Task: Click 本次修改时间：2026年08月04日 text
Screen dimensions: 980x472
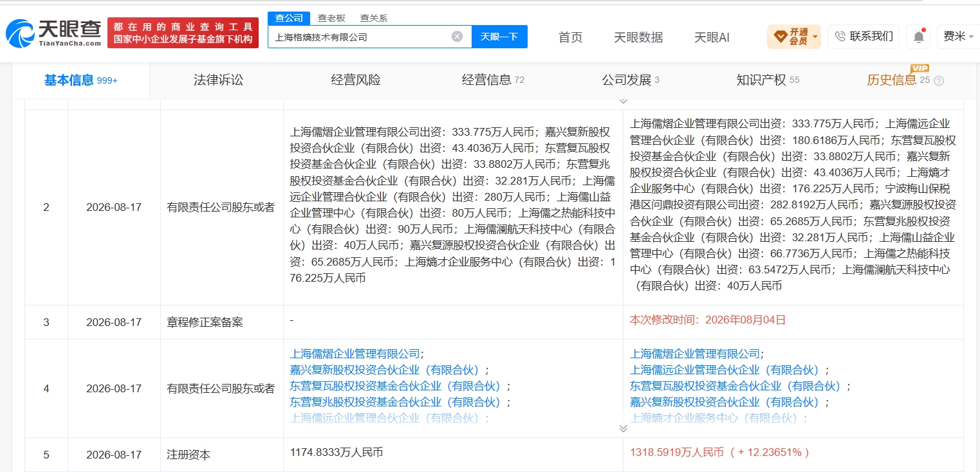Action: coord(708,320)
